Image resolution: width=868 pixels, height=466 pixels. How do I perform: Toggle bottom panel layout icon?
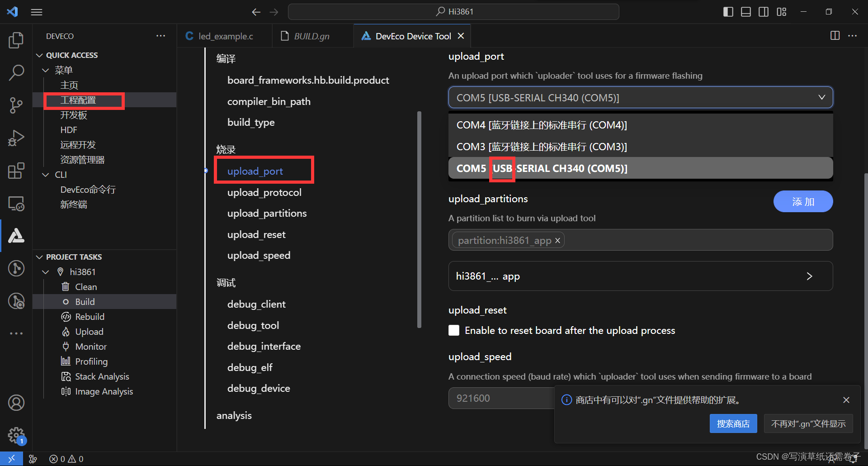746,12
